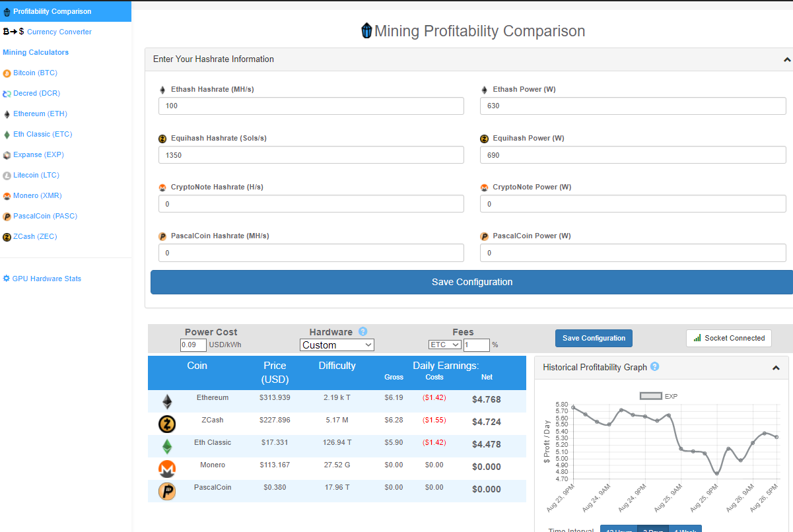Collapse the Enter Your Hashrate Information panel

786,59
